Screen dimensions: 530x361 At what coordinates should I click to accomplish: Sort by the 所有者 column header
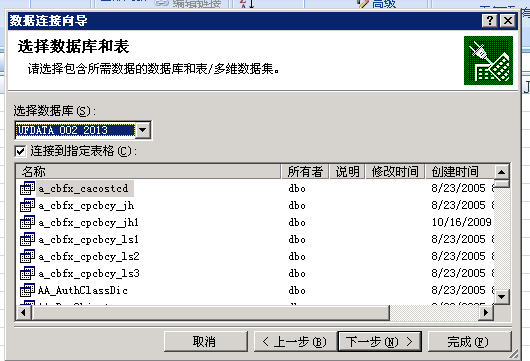click(x=305, y=171)
